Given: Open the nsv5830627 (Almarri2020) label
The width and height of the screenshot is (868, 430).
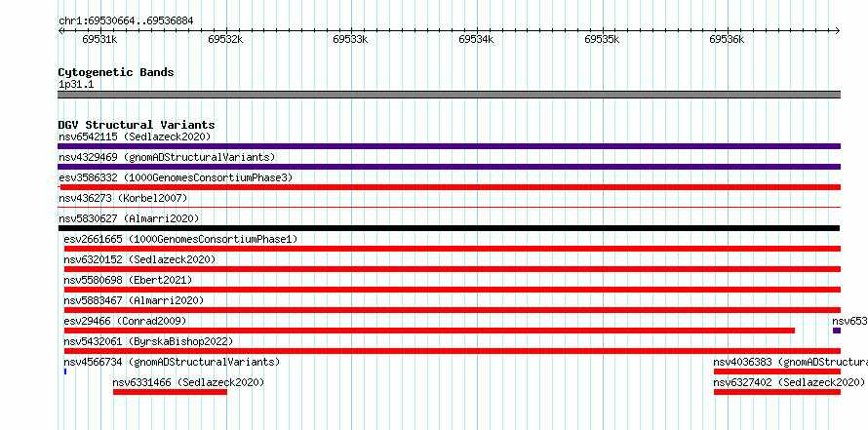Looking at the screenshot, I should (x=129, y=218).
